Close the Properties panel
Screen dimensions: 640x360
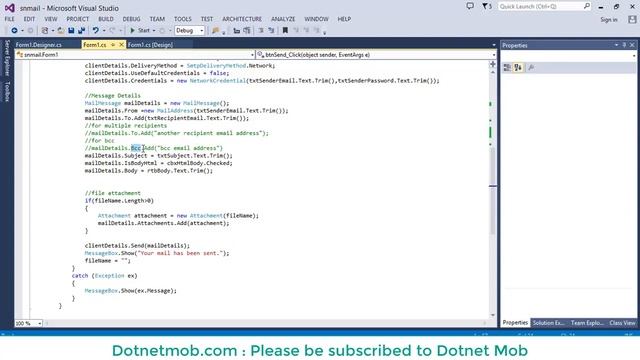[632, 45]
